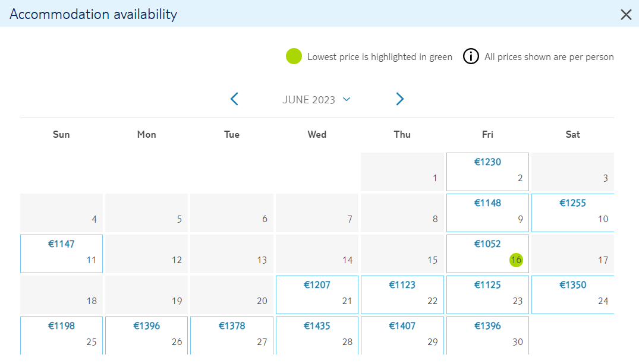Click the unavailable June 5 cell
This screenshot has width=639, height=364.
click(x=146, y=213)
